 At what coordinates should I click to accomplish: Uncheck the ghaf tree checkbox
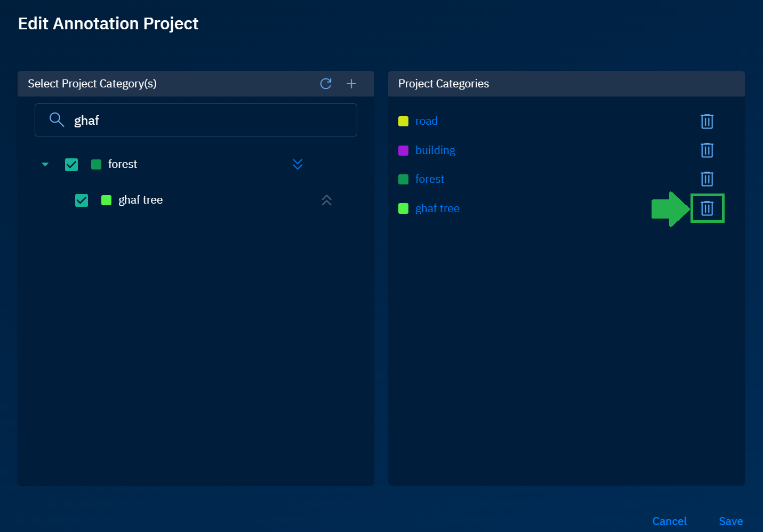click(82, 200)
